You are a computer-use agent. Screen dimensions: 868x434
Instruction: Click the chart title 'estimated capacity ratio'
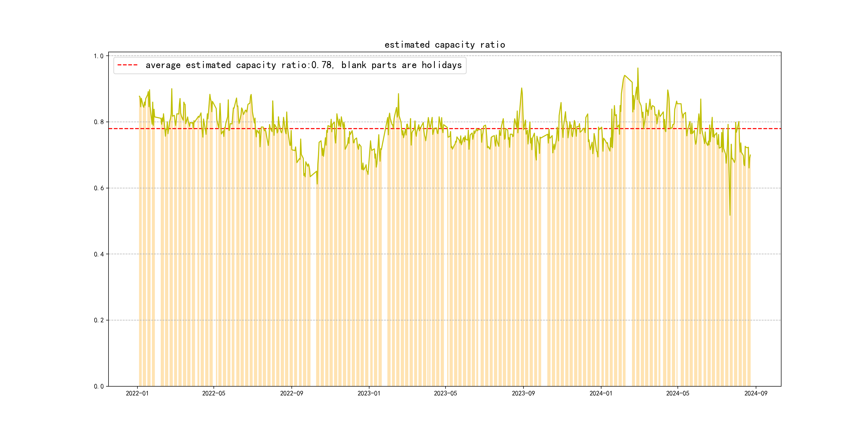coord(444,45)
